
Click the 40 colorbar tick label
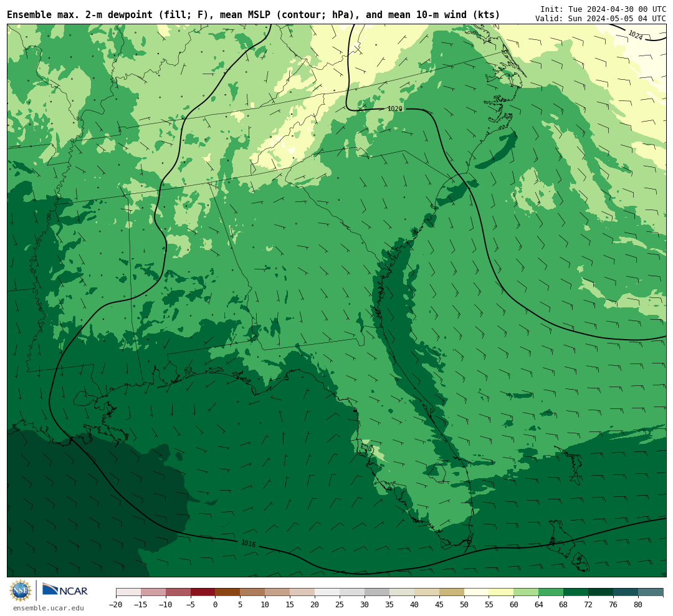(414, 605)
